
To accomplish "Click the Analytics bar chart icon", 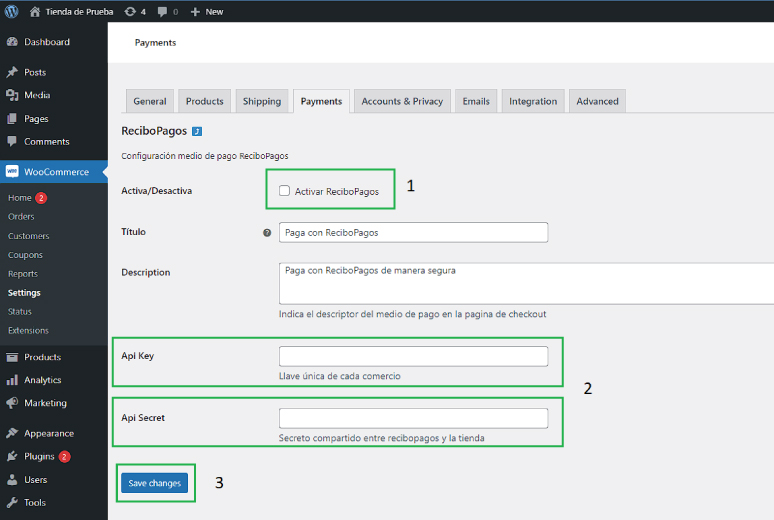I will (12, 380).
